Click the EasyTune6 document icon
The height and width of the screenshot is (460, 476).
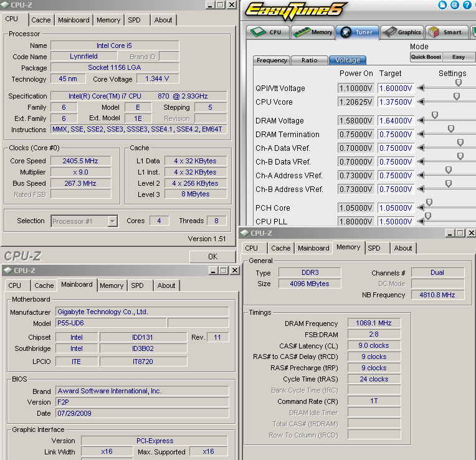coord(442,5)
